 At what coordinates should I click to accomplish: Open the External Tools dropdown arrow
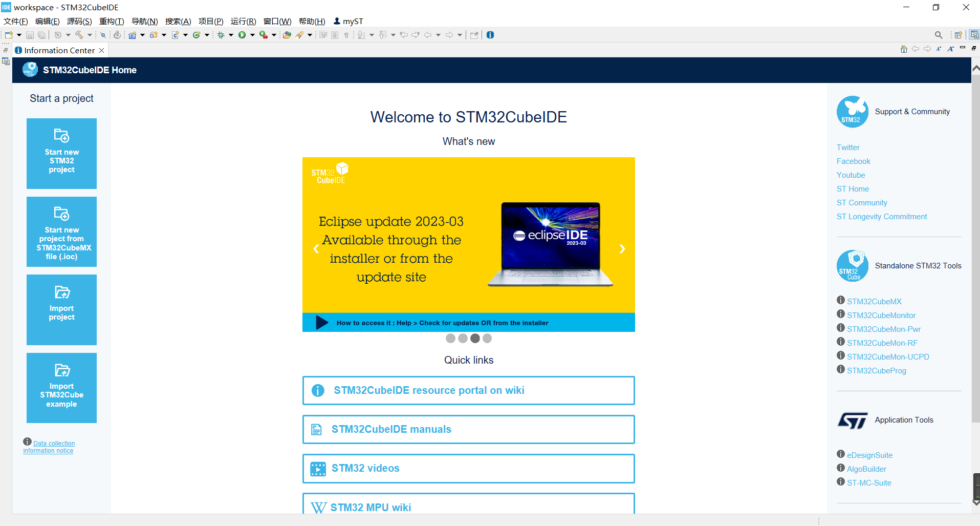pyautogui.click(x=274, y=35)
